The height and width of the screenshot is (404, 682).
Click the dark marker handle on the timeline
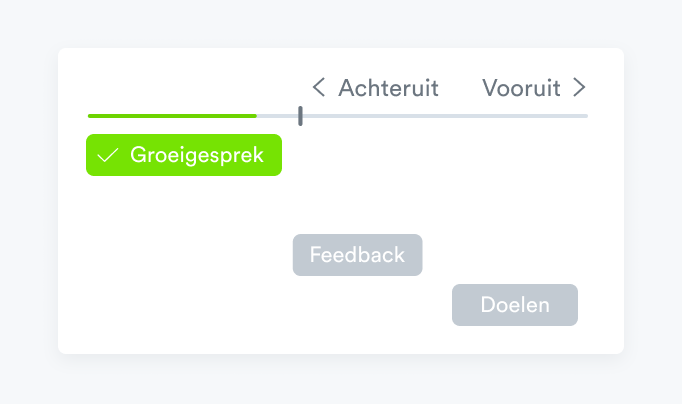click(x=300, y=116)
